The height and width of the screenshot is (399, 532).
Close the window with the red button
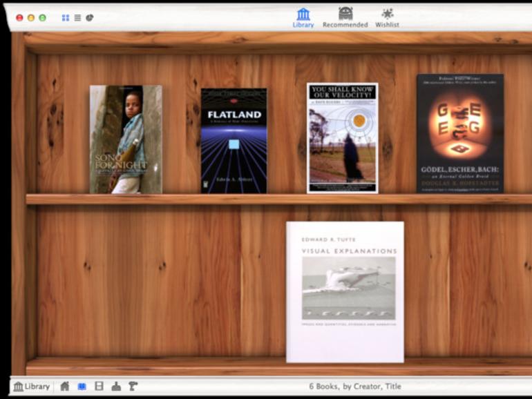click(19, 18)
